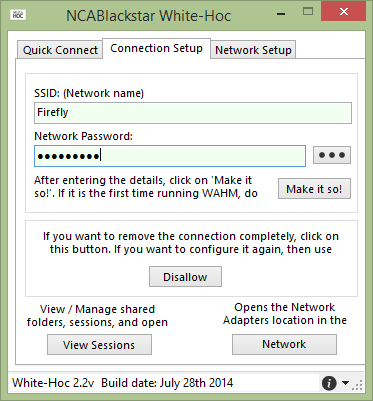
Task: Toggle password visibility with the dots button
Action: tap(332, 155)
